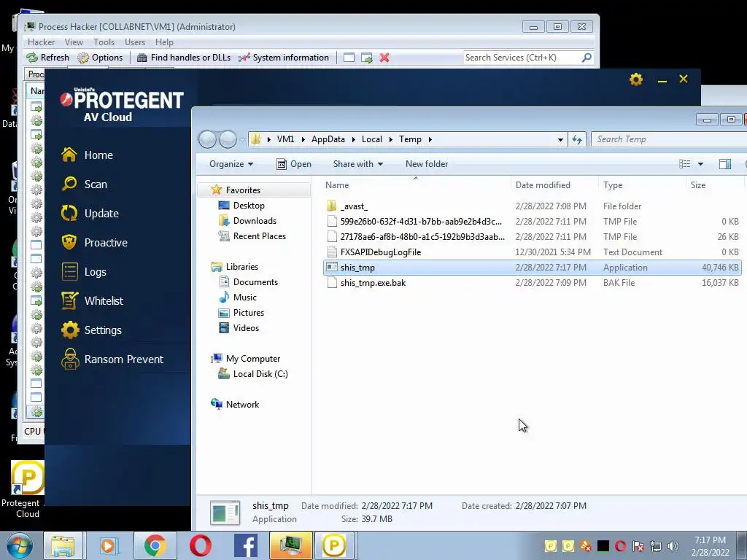This screenshot has height=560, width=747.
Task: Select the 27178ae6 TMP file
Action: click(x=532, y=237)
